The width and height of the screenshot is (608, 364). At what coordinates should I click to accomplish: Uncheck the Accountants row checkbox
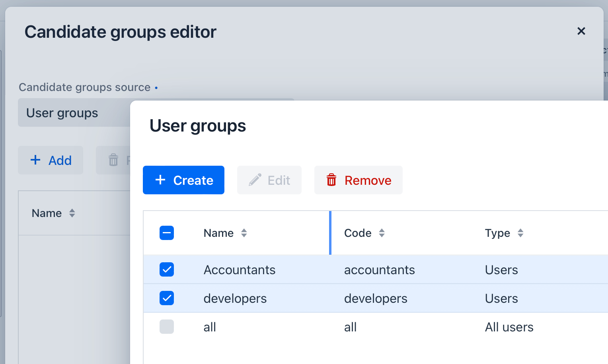(167, 269)
